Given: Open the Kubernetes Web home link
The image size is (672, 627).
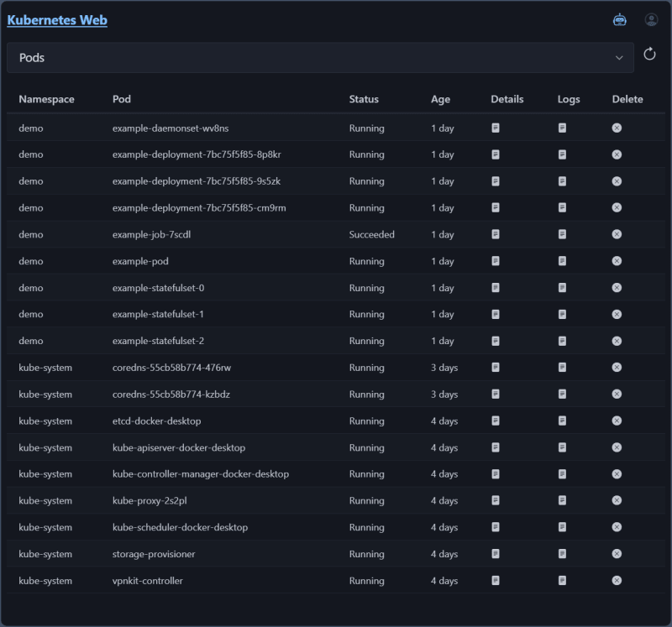Looking at the screenshot, I should click(57, 20).
